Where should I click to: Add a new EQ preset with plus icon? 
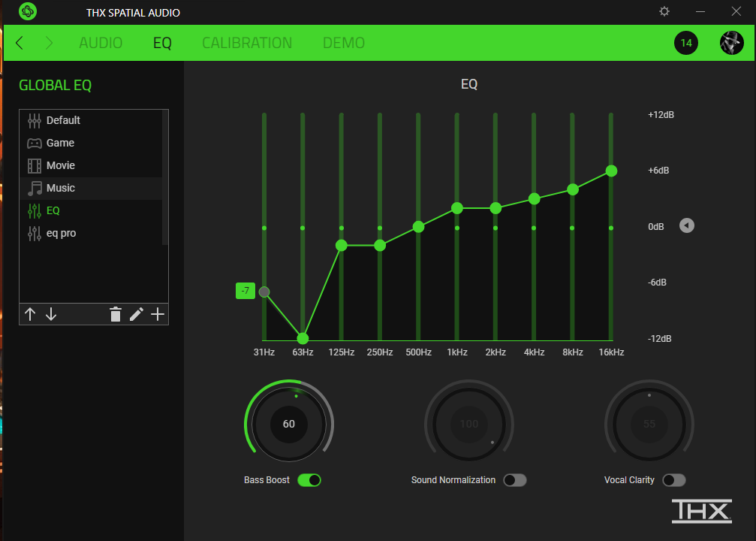(x=158, y=315)
